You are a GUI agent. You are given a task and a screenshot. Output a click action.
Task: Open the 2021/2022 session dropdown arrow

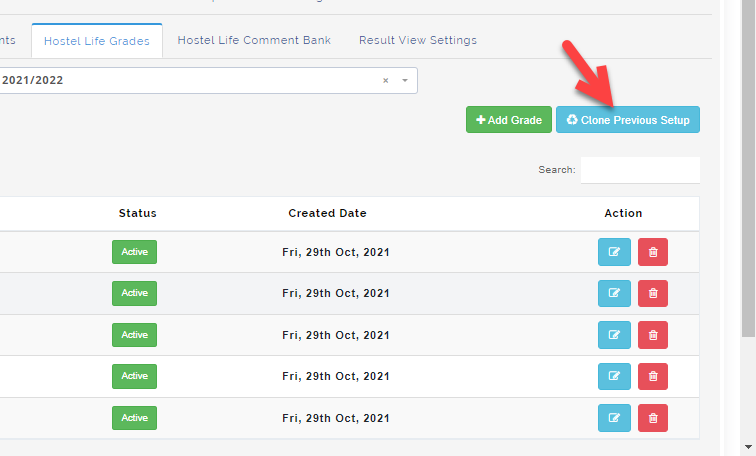point(405,80)
